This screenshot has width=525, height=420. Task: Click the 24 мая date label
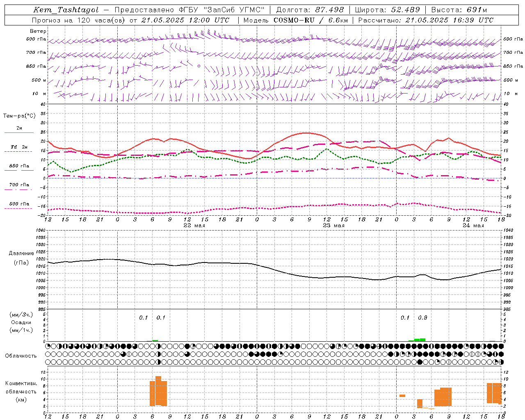coord(473,225)
